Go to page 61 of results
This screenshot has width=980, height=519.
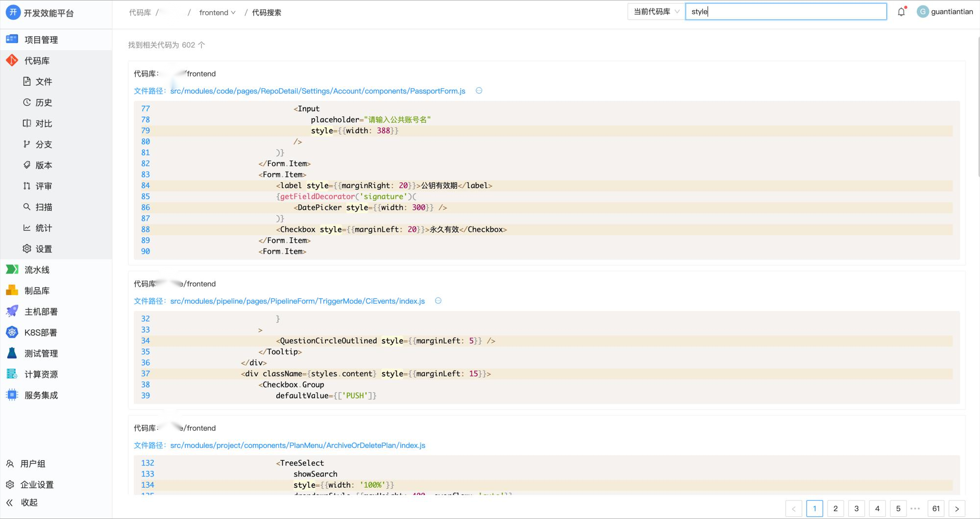pyautogui.click(x=935, y=508)
